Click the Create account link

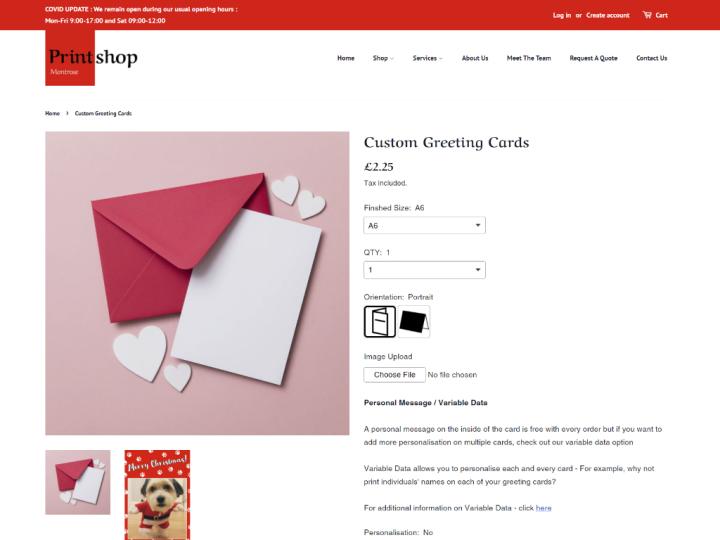608,15
